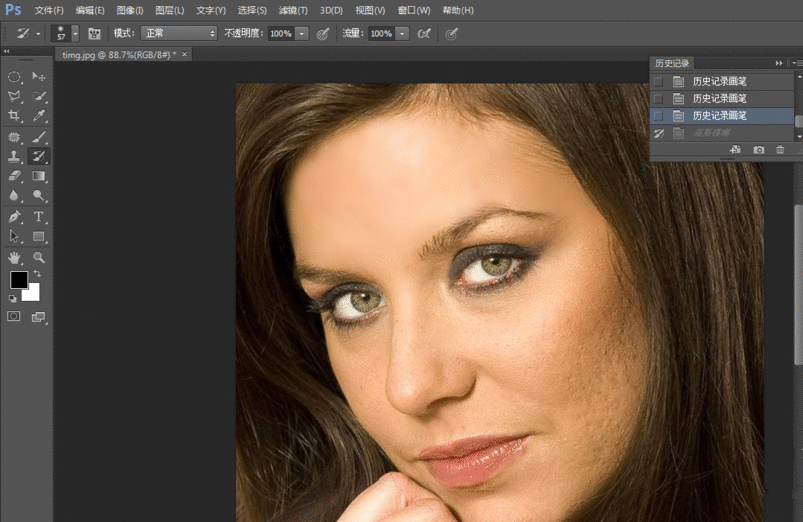This screenshot has height=522, width=803.
Task: Click the camera icon to create new snapshot
Action: 758,150
